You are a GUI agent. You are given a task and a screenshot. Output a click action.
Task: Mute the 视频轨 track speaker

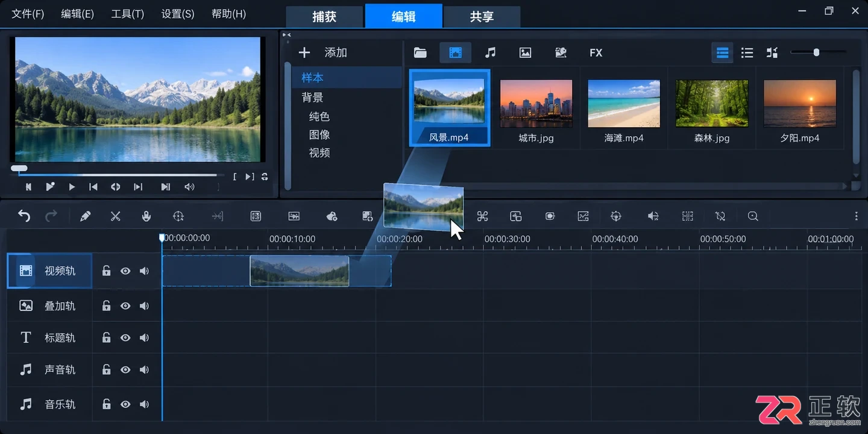144,271
